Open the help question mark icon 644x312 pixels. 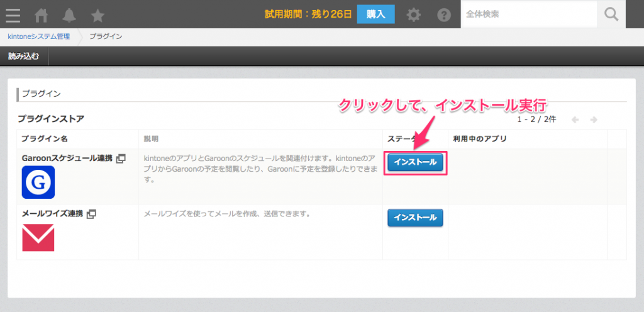coord(444,15)
